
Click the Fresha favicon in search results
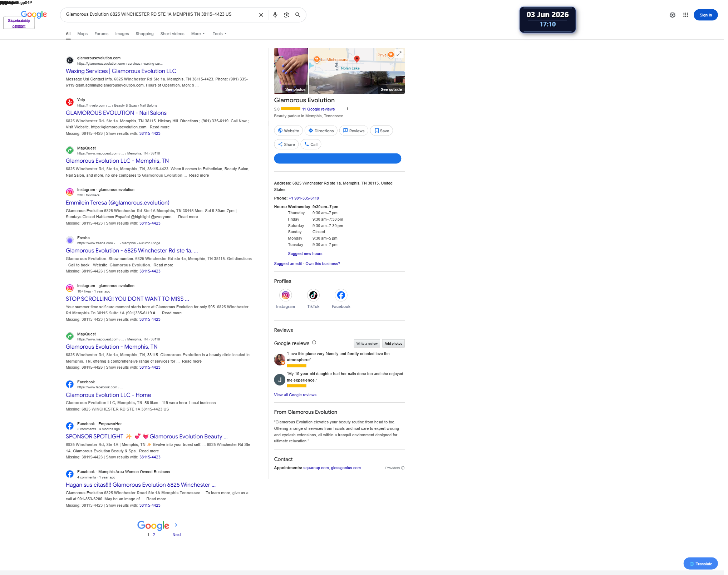70,240
